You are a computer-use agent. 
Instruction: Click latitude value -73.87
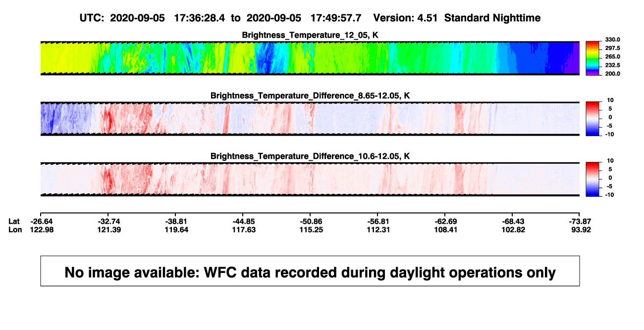[x=580, y=221]
